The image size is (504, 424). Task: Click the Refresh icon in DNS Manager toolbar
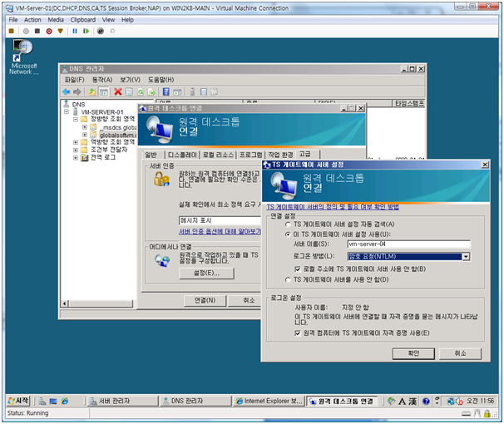[141, 92]
